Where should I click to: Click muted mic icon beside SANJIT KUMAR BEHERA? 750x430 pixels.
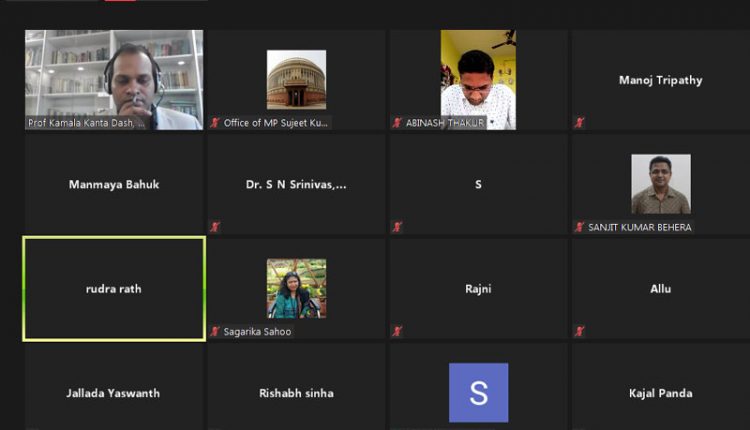(x=579, y=227)
